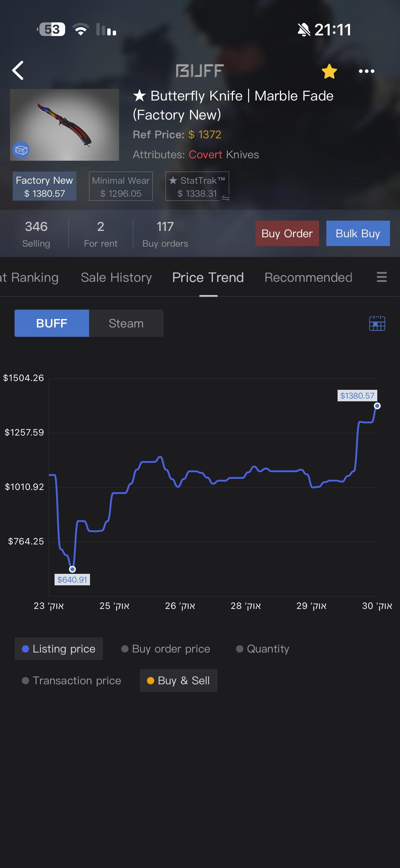The height and width of the screenshot is (868, 400).
Task: Open the Recommended tab
Action: pos(308,277)
